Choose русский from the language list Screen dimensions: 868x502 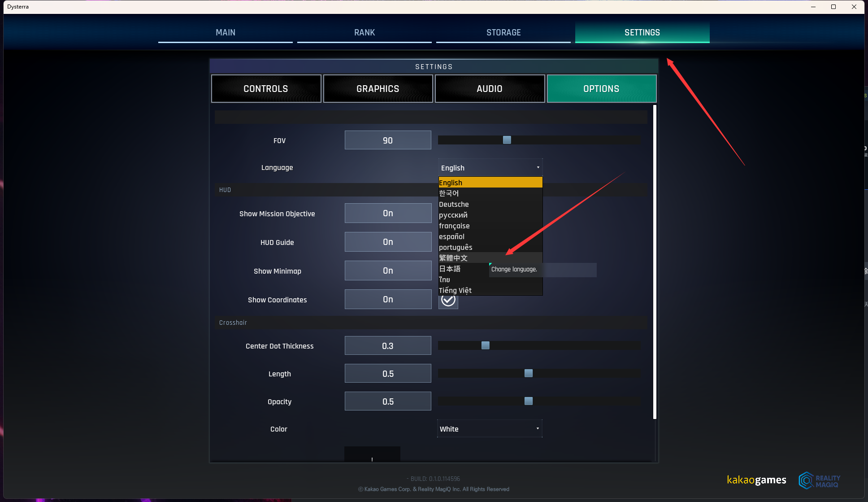coord(490,215)
